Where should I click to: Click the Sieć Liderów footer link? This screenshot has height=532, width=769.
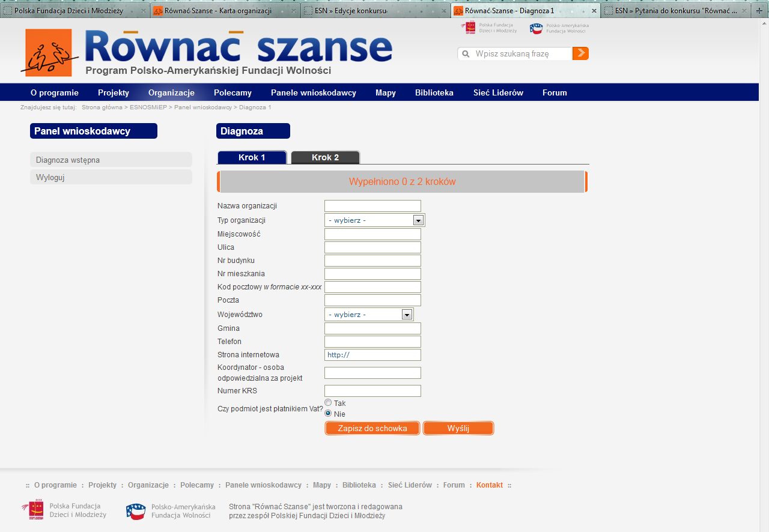pyautogui.click(x=410, y=485)
